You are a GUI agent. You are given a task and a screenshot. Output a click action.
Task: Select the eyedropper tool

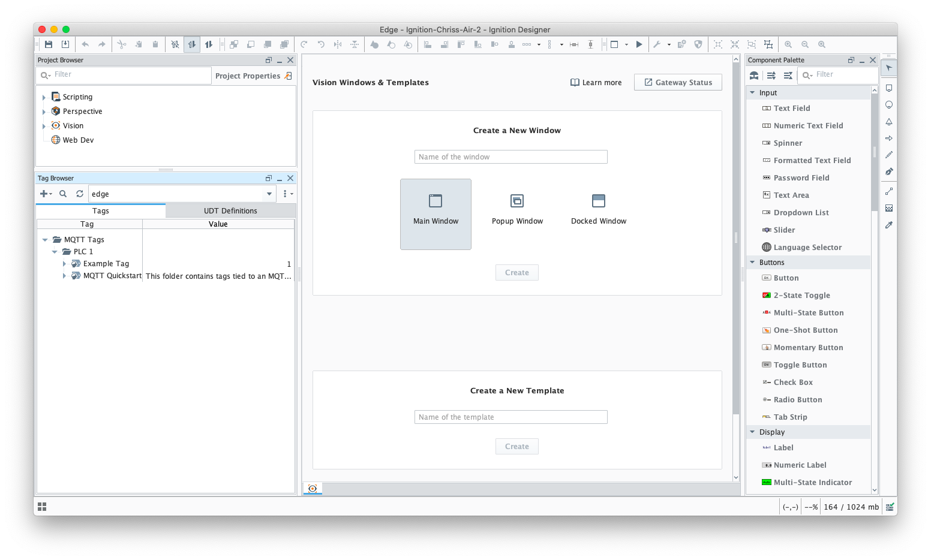pyautogui.click(x=889, y=225)
